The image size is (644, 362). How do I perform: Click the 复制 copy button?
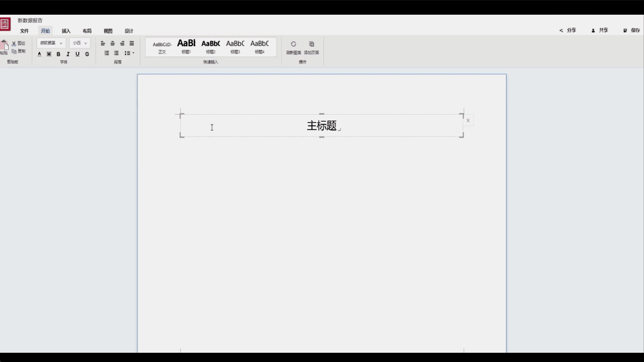pyautogui.click(x=18, y=51)
